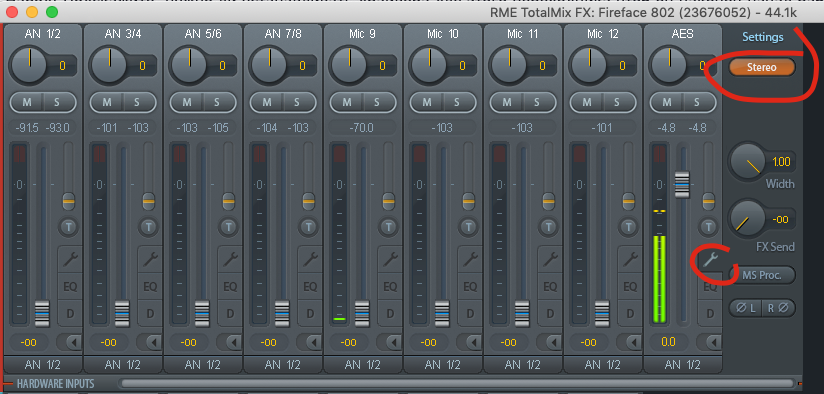Open EQ panel on Mic 12 channel
Image resolution: width=824 pixels, height=394 pixels.
tap(629, 286)
